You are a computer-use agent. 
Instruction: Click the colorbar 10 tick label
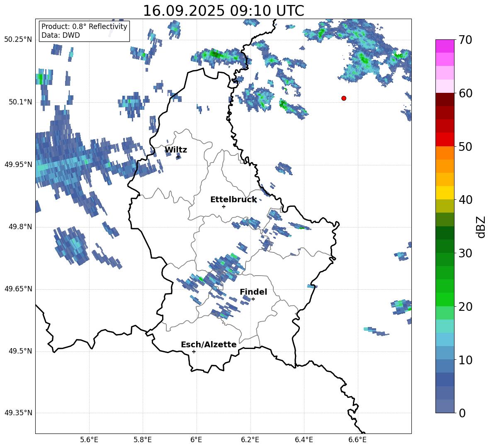pyautogui.click(x=465, y=360)
